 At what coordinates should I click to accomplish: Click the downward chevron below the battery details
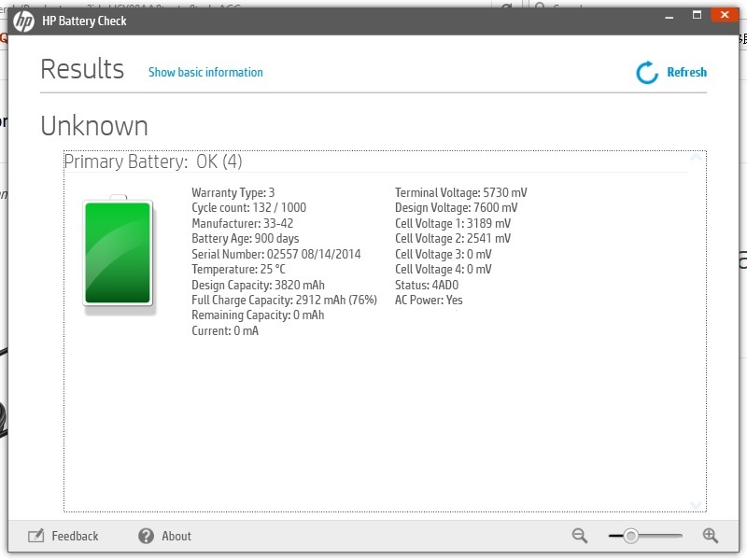(695, 504)
